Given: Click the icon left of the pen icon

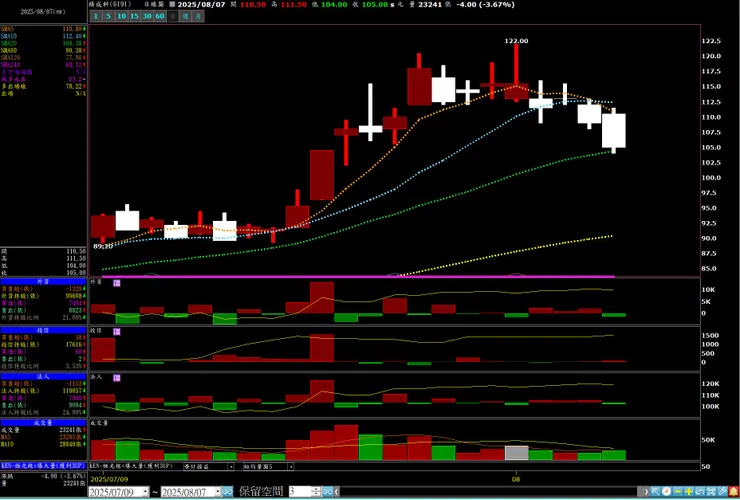Looking at the screenshot, I should pyautogui.click(x=711, y=491).
